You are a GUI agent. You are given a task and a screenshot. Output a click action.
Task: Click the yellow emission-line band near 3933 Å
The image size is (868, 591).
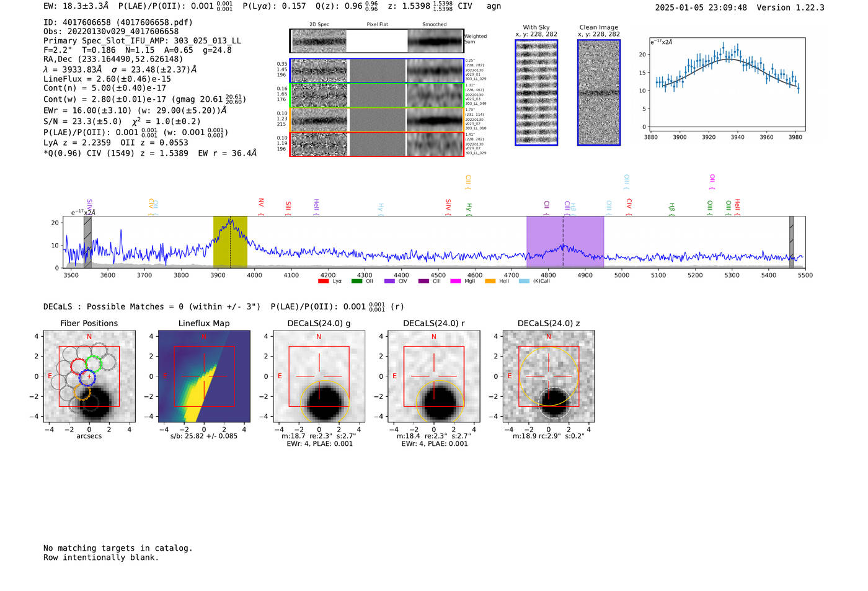point(230,242)
